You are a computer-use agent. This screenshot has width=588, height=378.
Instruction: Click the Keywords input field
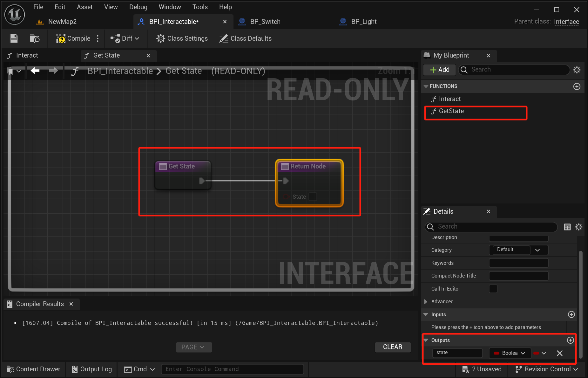519,263
